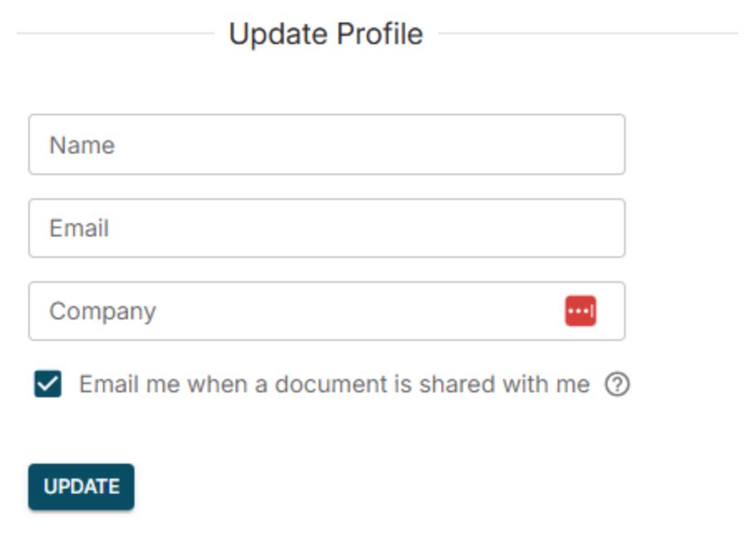Submit profile changes with UPDATE
The image size is (756, 539).
[81, 487]
